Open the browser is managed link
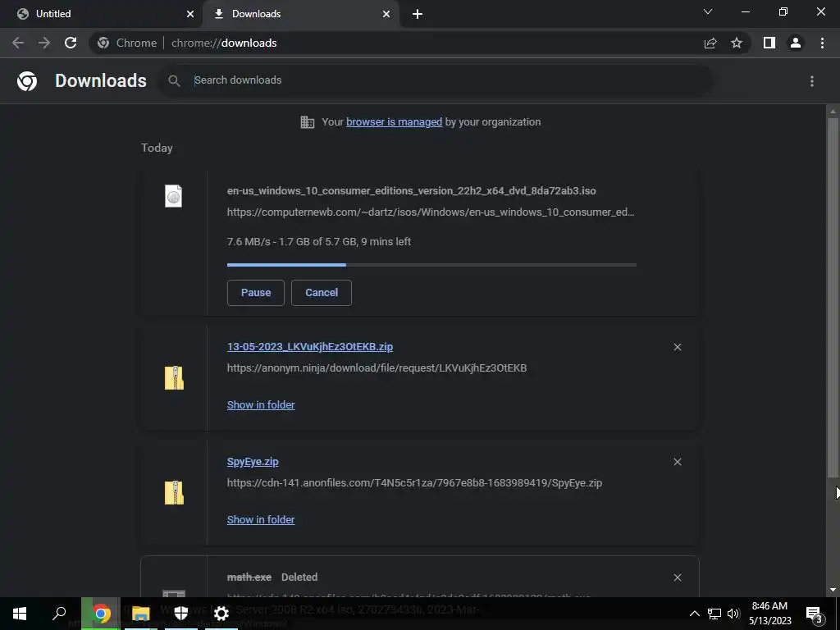The width and height of the screenshot is (840, 630). [395, 122]
